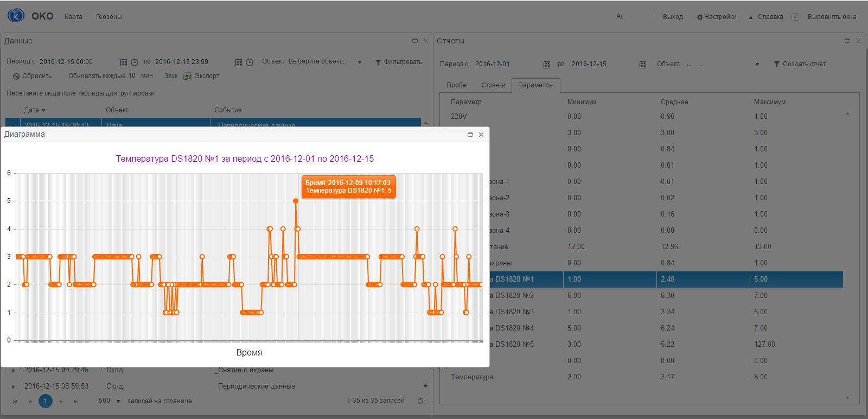Image resolution: width=868 pixels, height=419 pixels.
Task: Open the Объект dropdown in Данные
Action: point(359,62)
